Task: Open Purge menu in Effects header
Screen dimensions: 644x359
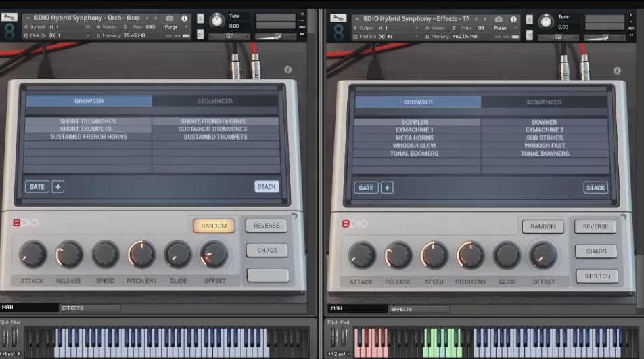Action: pyautogui.click(x=505, y=28)
